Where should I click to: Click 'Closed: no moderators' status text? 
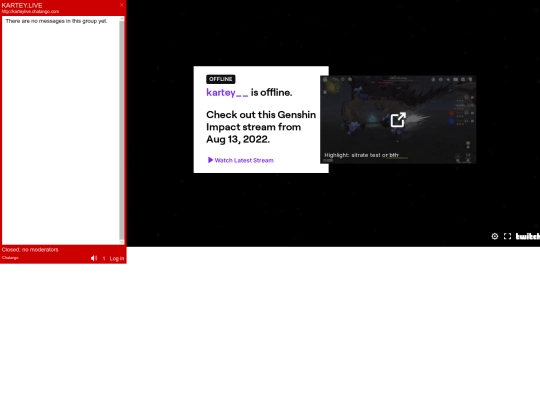pos(30,250)
